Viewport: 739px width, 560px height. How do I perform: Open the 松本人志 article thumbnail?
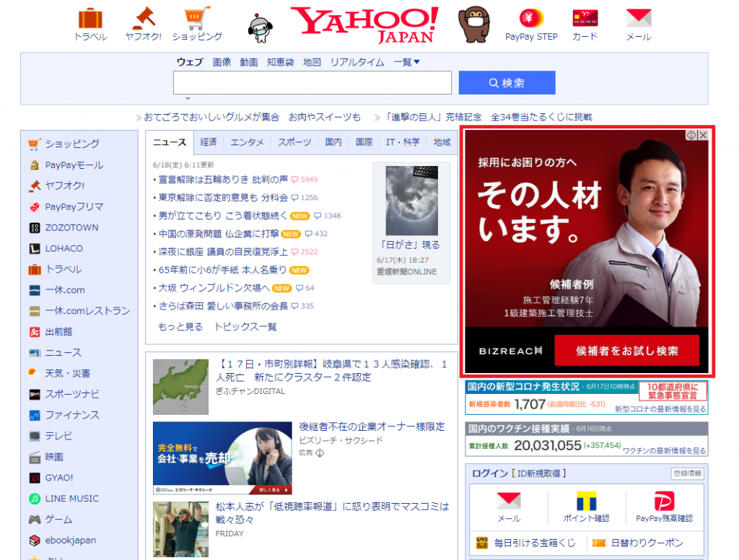point(180,530)
